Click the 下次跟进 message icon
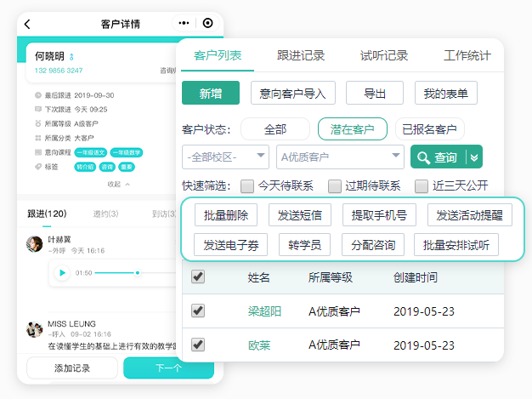 pos(38,109)
